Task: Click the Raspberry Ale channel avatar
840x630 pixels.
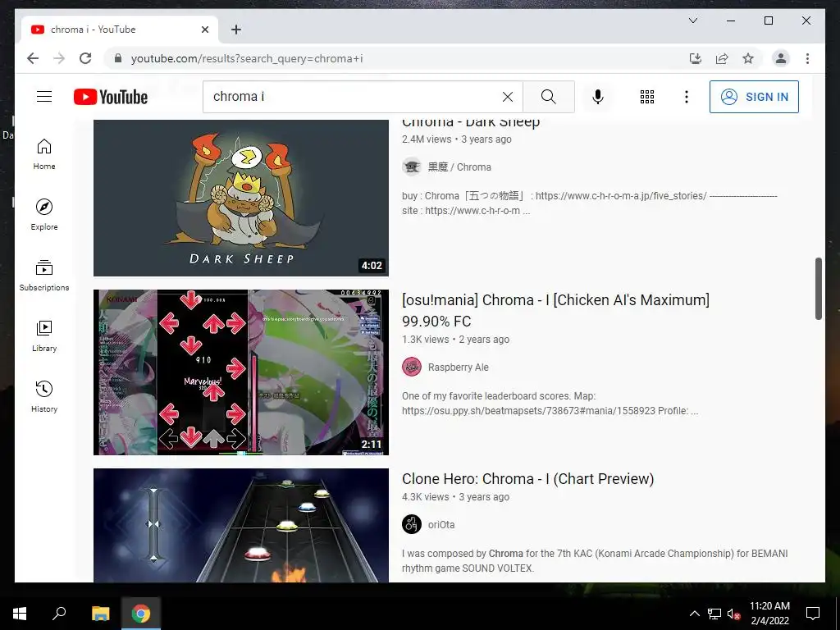Action: tap(412, 367)
